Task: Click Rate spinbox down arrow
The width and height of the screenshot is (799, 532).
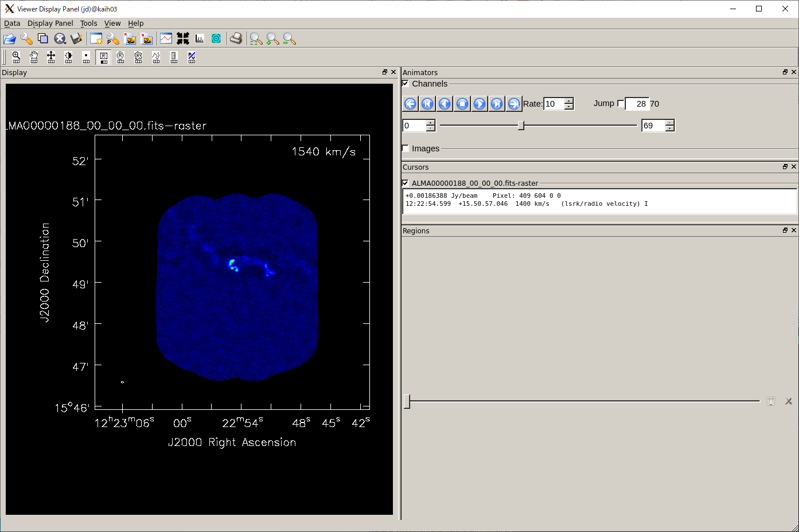Action: click(x=569, y=107)
